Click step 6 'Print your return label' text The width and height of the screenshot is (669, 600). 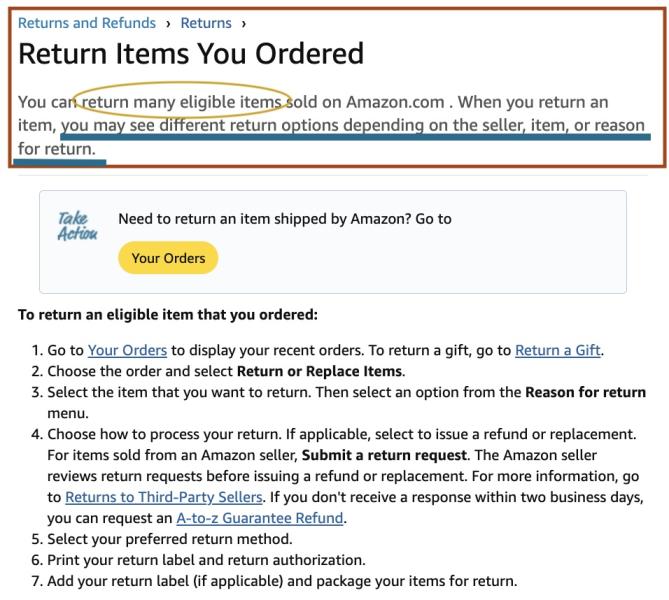(206, 560)
